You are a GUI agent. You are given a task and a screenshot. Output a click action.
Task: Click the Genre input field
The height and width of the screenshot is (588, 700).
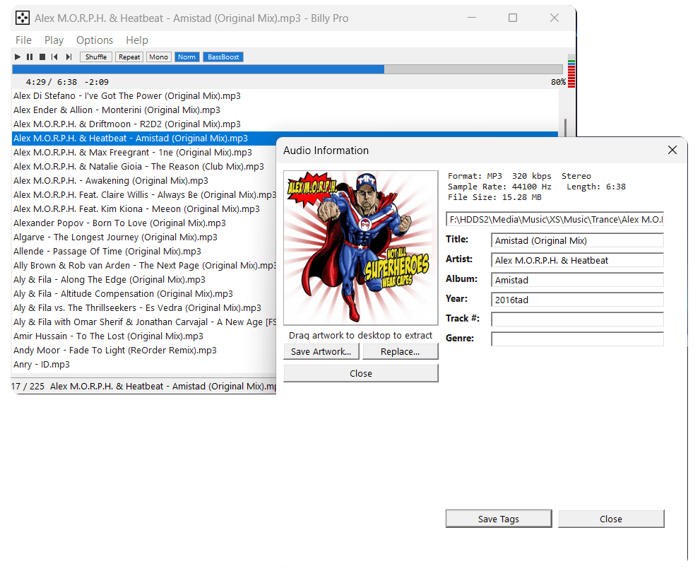[x=577, y=339]
